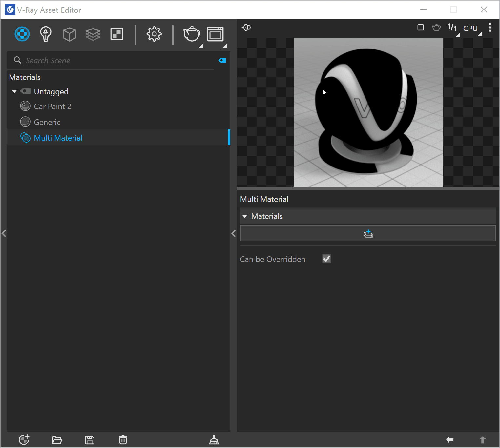
Task: Click the Multi Material properties title
Action: (264, 199)
